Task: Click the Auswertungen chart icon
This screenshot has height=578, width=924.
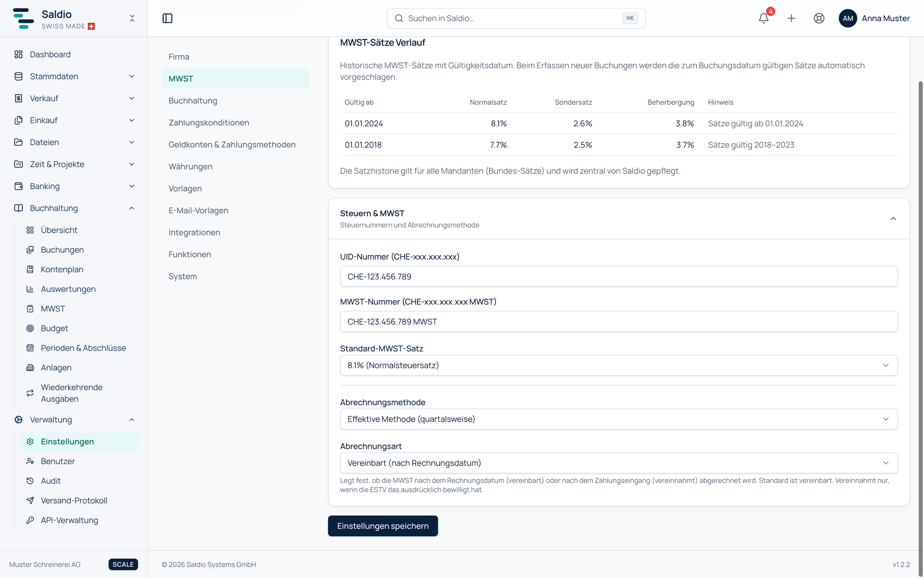Action: tap(30, 289)
